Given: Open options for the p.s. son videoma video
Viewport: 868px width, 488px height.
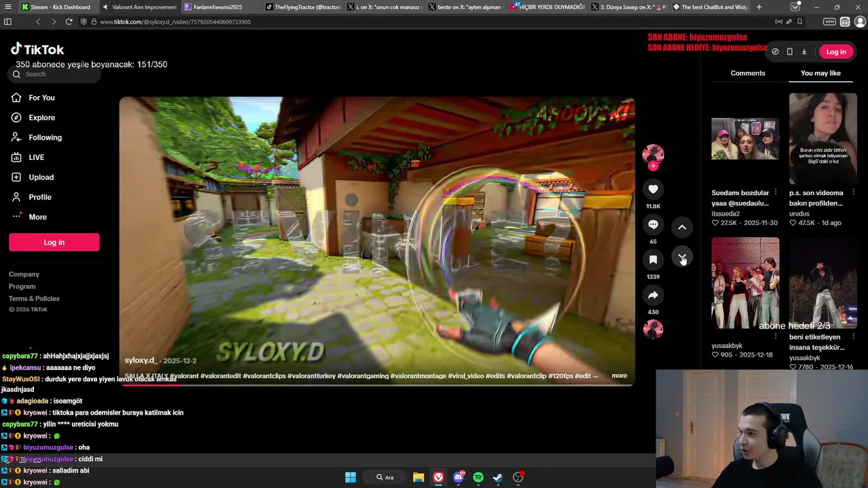Looking at the screenshot, I should coord(853,192).
